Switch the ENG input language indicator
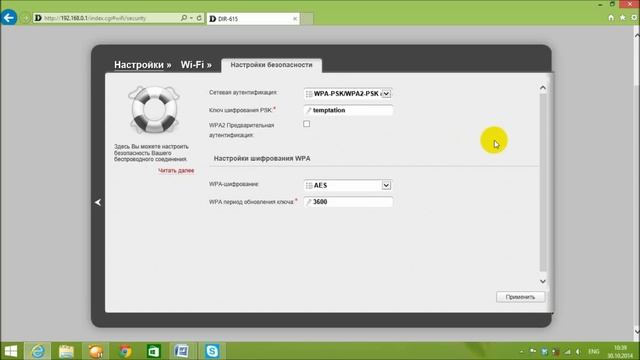 594,351
